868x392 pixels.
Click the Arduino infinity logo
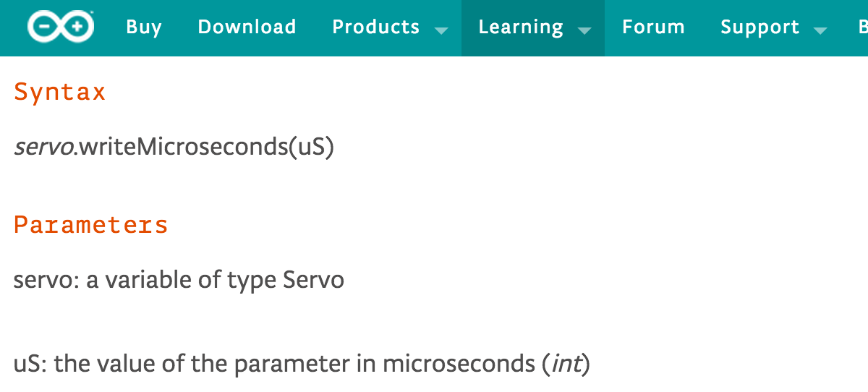61,27
